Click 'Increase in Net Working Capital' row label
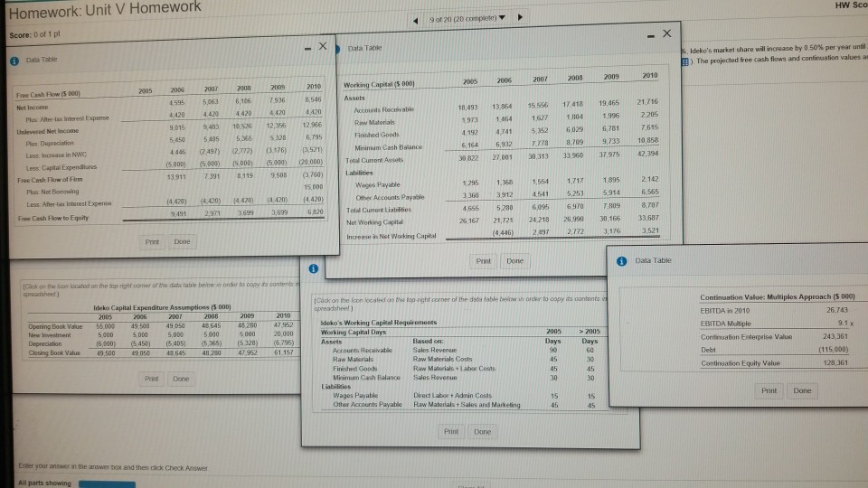The height and width of the screenshot is (488, 868). pyautogui.click(x=392, y=236)
